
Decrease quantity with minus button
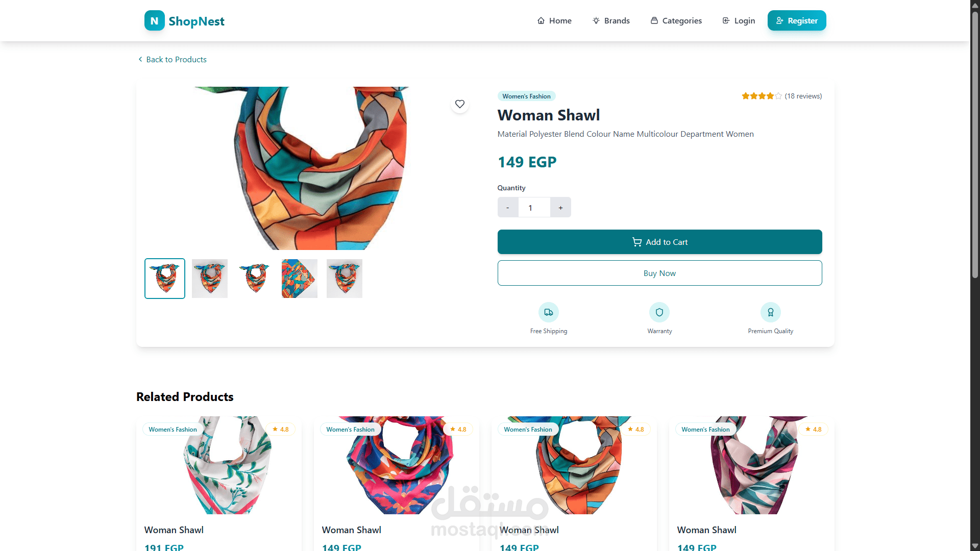tap(508, 208)
